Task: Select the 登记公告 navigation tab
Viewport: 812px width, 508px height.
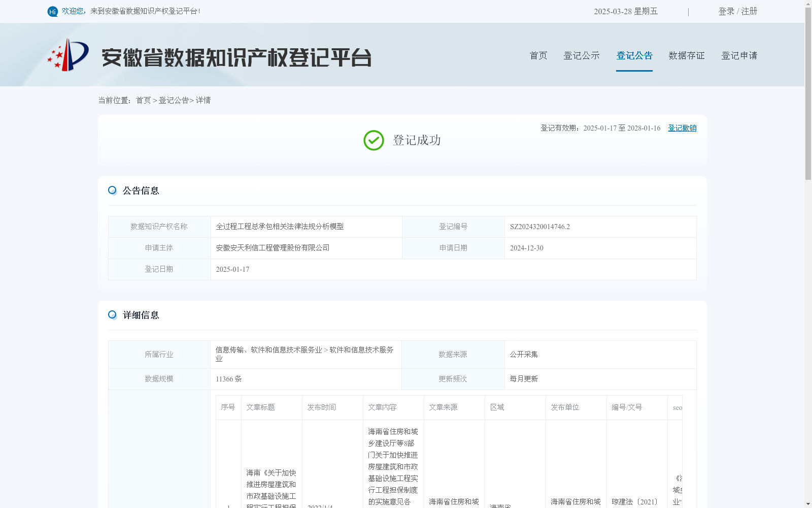Action: point(634,55)
